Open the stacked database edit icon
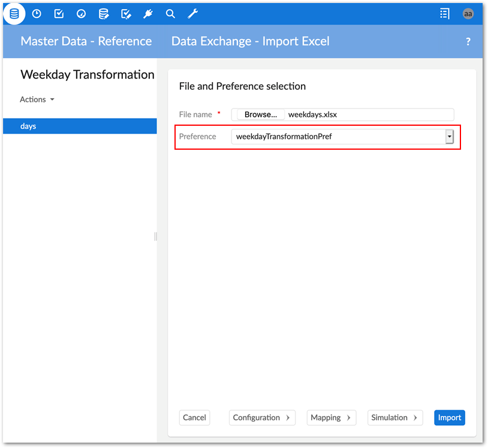488x448 pixels. [x=104, y=13]
